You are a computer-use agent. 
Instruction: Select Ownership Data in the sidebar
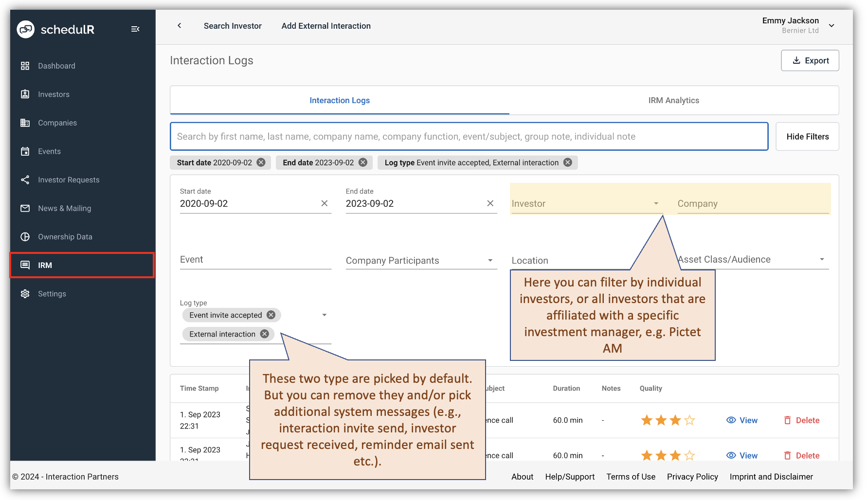(x=65, y=236)
